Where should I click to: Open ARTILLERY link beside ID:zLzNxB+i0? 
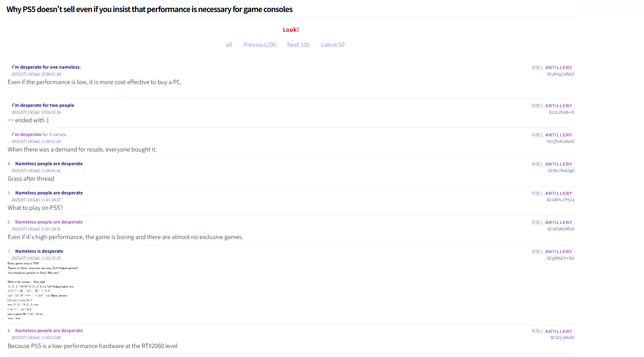coord(559,106)
